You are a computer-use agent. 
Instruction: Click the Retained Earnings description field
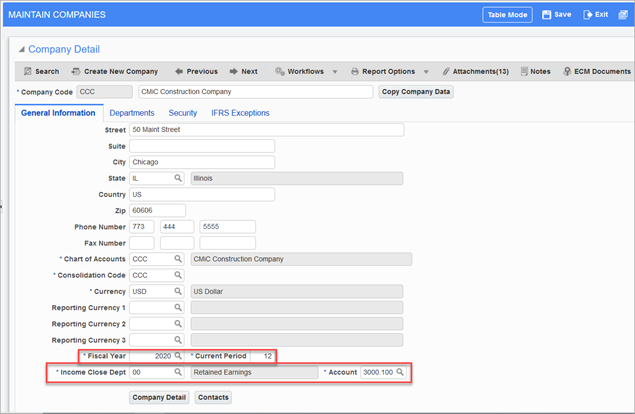254,372
